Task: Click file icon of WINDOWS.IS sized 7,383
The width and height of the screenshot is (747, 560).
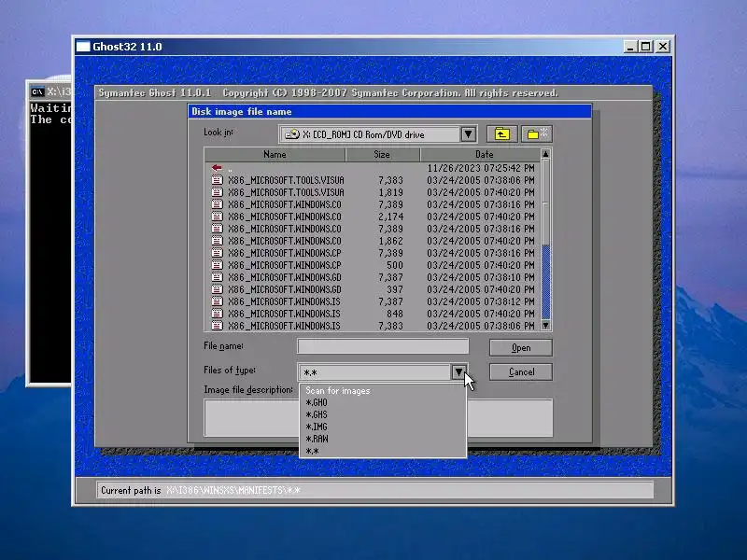Action: coord(217,326)
